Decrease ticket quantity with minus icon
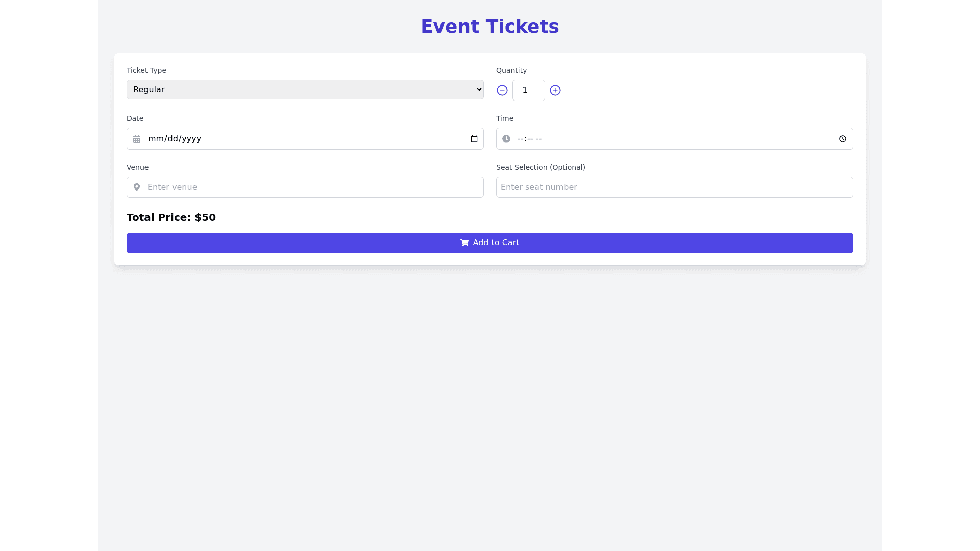 click(x=502, y=90)
